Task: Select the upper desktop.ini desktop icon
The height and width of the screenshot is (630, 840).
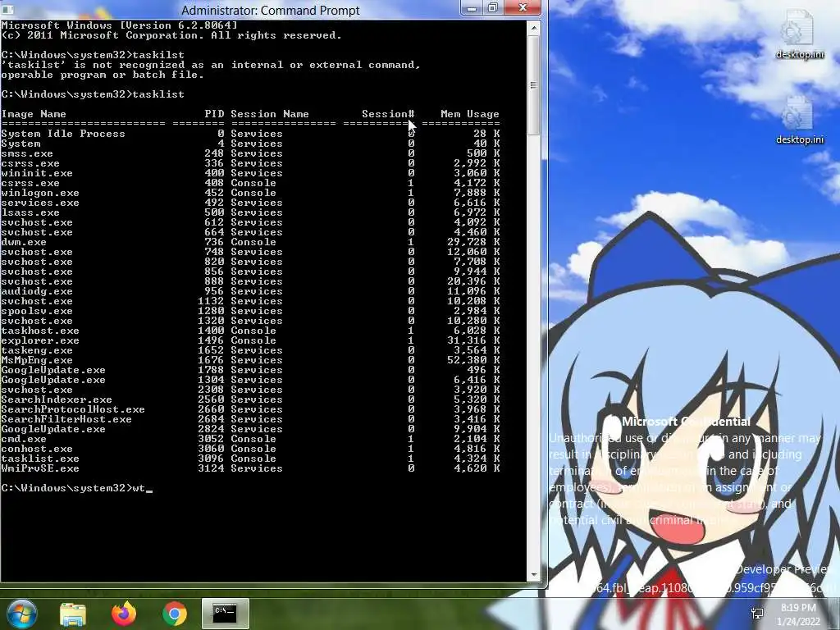Action: (799, 34)
